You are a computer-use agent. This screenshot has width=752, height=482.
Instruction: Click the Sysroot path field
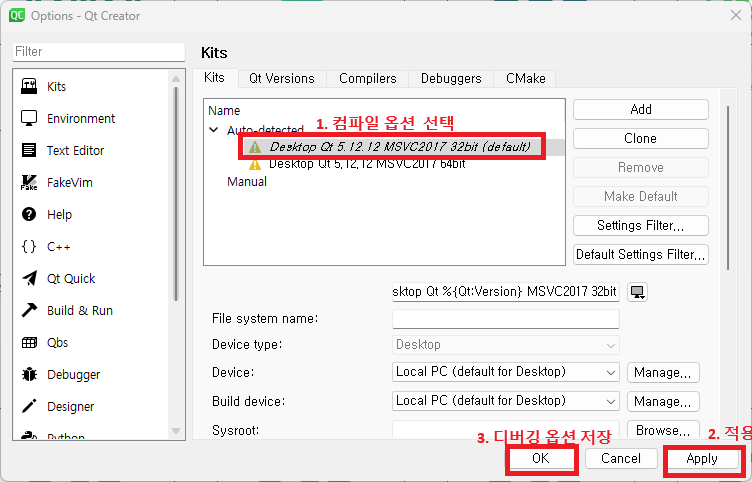[x=505, y=429]
